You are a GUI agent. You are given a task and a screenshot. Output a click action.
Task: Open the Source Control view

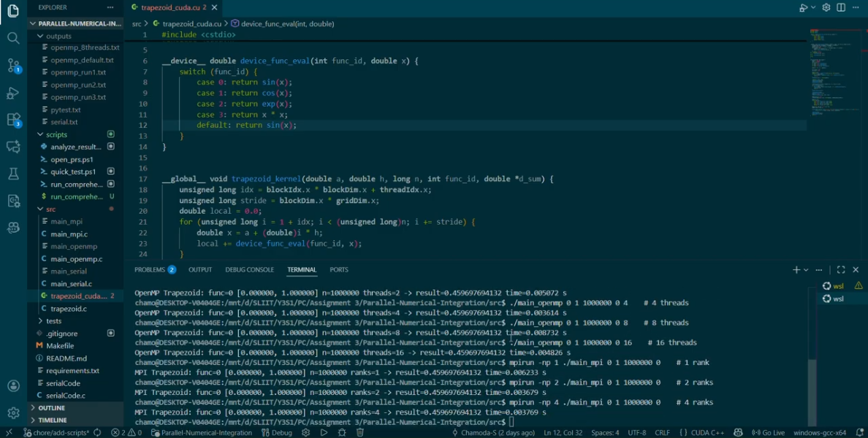(x=13, y=65)
